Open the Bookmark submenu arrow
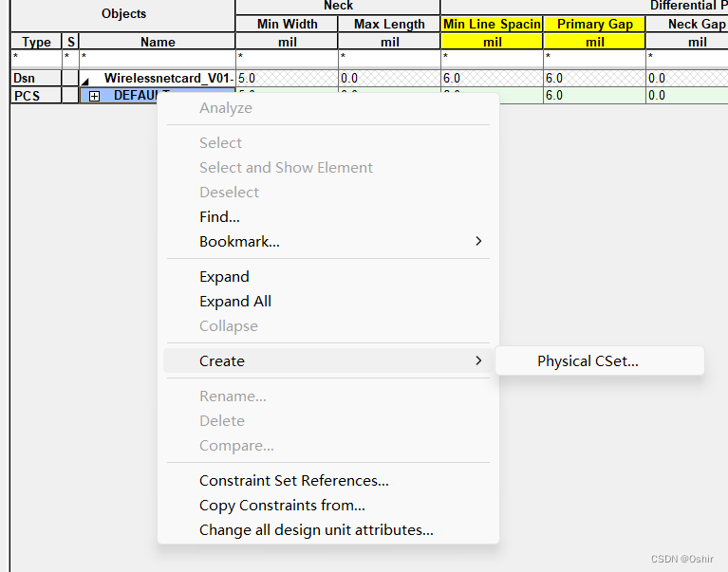This screenshot has height=572, width=728. (478, 242)
